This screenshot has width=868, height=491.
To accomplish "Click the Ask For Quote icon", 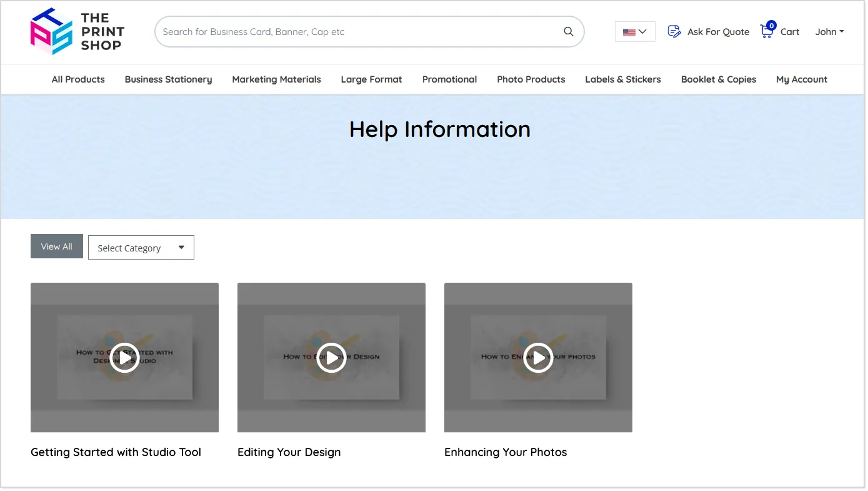I will tap(674, 31).
